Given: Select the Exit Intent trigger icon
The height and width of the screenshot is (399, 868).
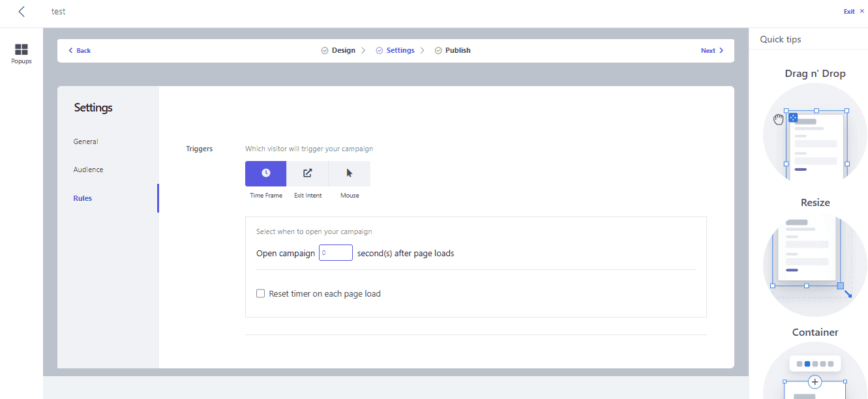Looking at the screenshot, I should (x=308, y=173).
